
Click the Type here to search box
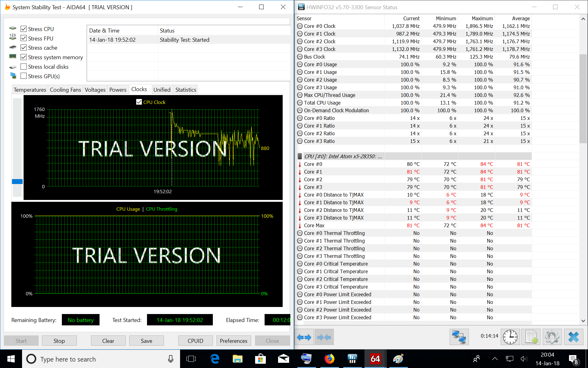101,359
